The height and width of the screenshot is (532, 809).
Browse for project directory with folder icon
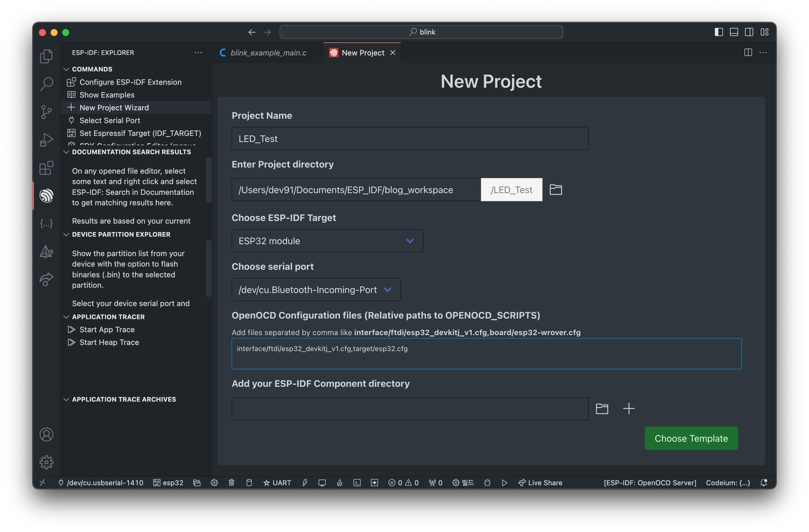tap(555, 190)
